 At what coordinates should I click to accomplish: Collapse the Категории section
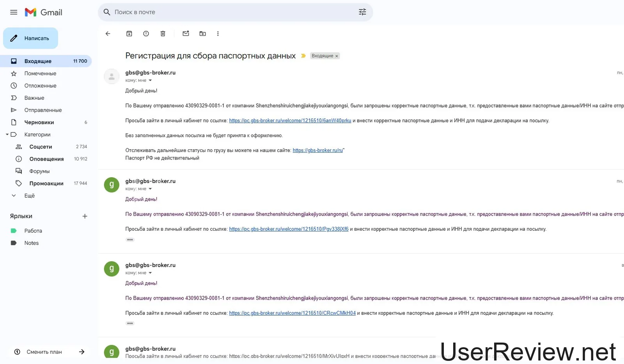[7, 134]
